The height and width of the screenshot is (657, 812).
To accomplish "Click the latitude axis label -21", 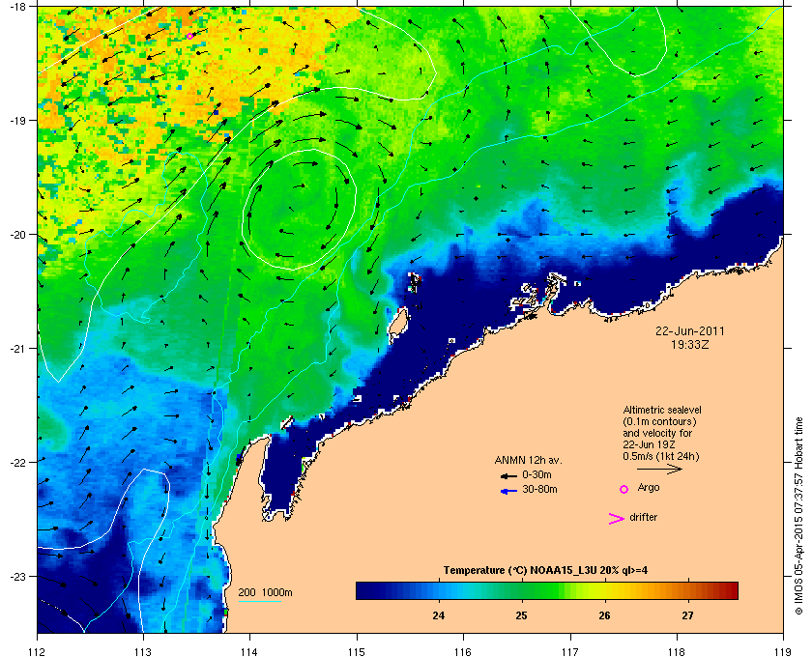I will point(17,348).
